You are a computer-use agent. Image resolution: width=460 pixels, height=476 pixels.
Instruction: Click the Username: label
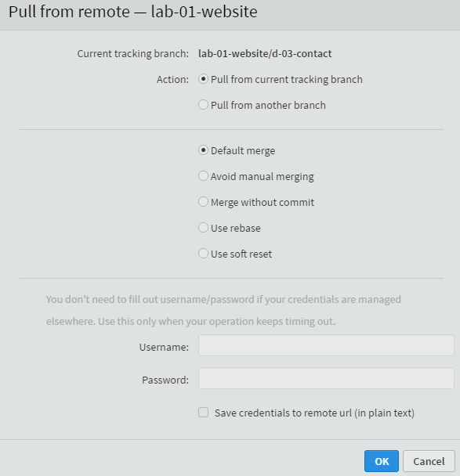[164, 348]
